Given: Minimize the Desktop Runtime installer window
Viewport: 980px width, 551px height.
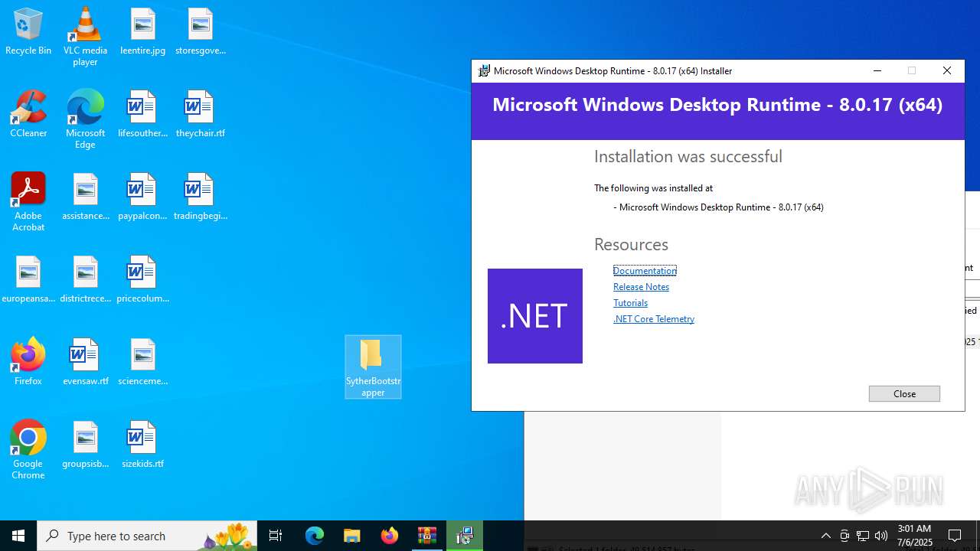Looking at the screenshot, I should click(877, 70).
